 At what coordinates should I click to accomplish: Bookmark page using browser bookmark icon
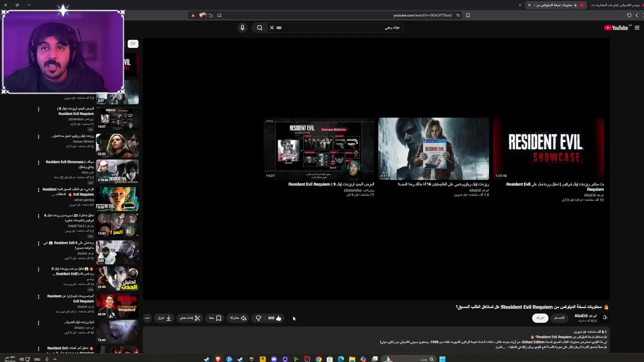pos(468,15)
